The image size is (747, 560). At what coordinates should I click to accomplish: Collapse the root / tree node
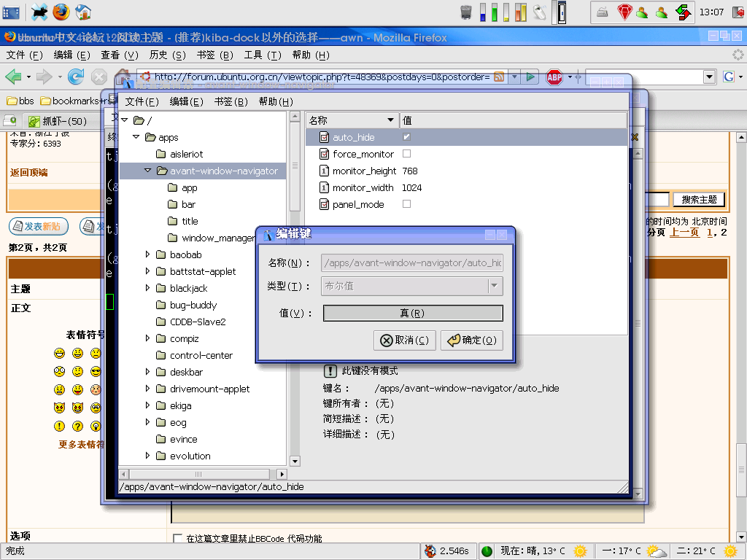[x=125, y=120]
